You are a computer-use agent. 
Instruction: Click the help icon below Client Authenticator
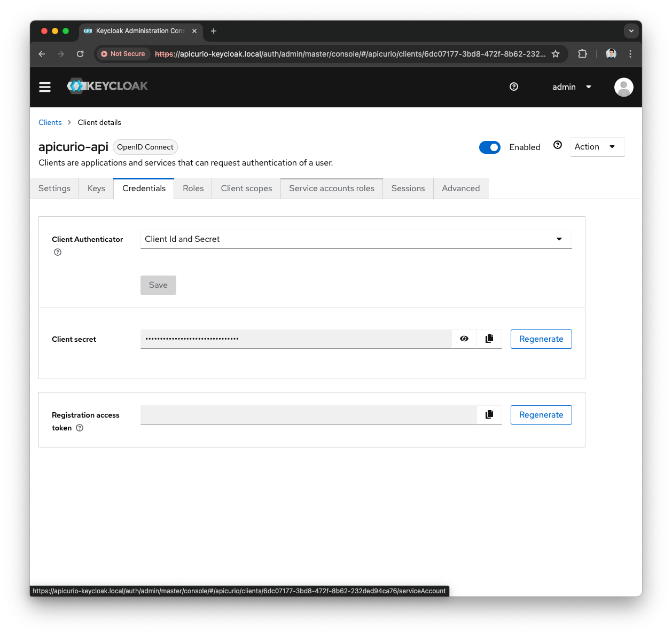tap(57, 252)
